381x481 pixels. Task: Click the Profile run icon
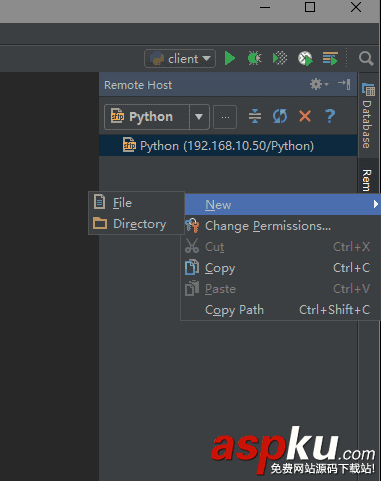pyautogui.click(x=305, y=58)
